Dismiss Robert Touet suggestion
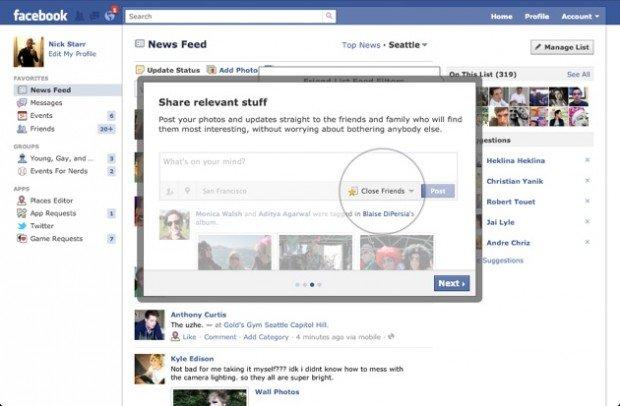The height and width of the screenshot is (406, 620). tap(587, 201)
